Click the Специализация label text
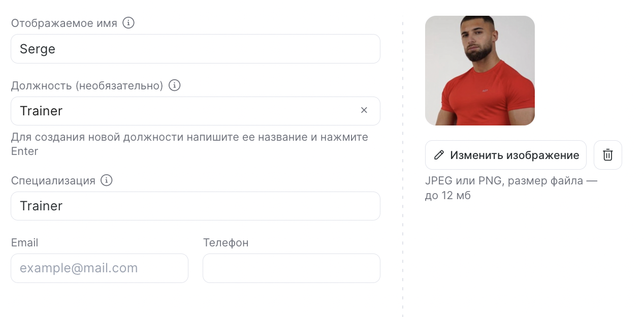644x317 pixels. 53,181
